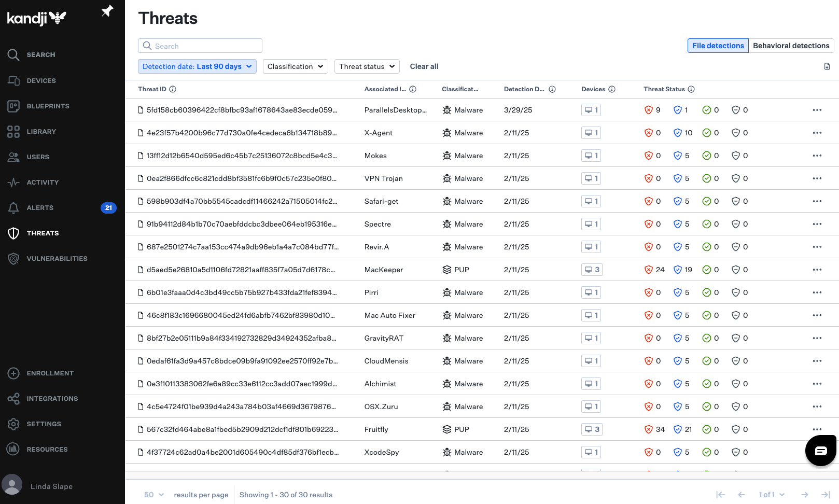Open actions menu for Mokes row

click(x=817, y=156)
